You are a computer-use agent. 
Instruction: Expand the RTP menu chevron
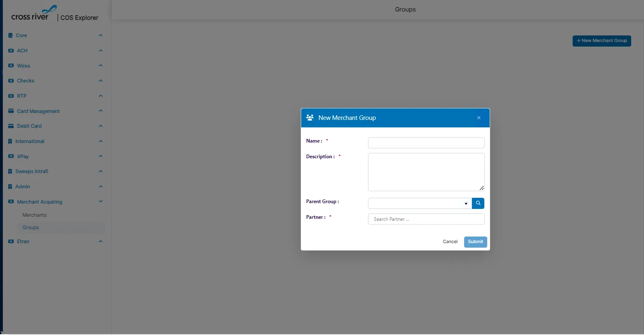101,96
